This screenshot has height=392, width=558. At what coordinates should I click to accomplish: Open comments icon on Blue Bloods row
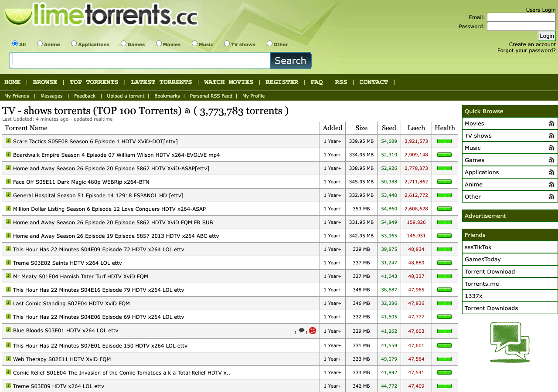point(302,330)
